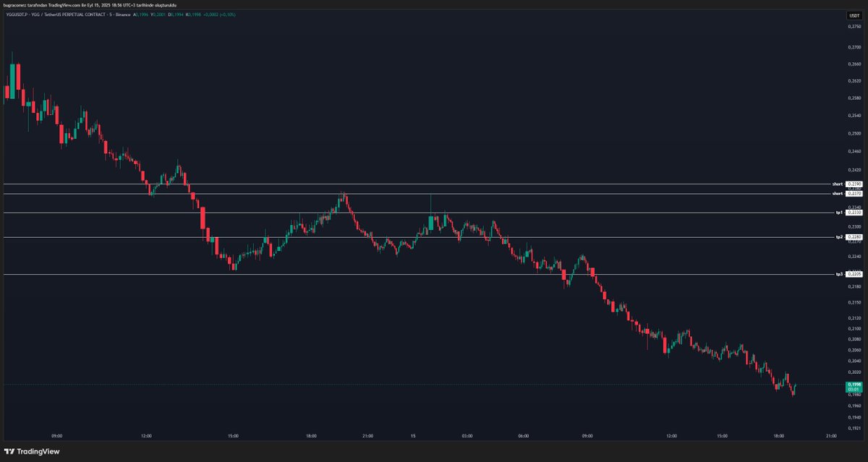Click the 0,2390 short price label
The width and height of the screenshot is (868, 462).
pyautogui.click(x=854, y=184)
